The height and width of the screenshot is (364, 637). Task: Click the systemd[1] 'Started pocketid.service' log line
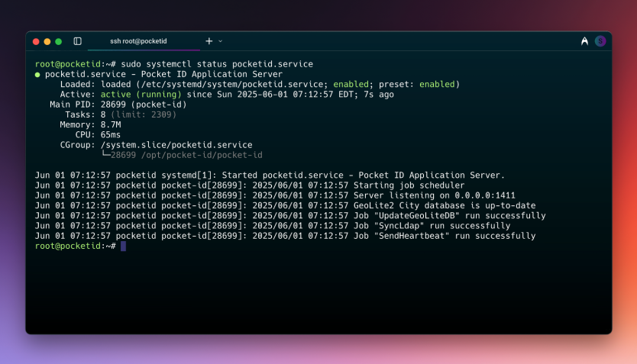point(270,176)
